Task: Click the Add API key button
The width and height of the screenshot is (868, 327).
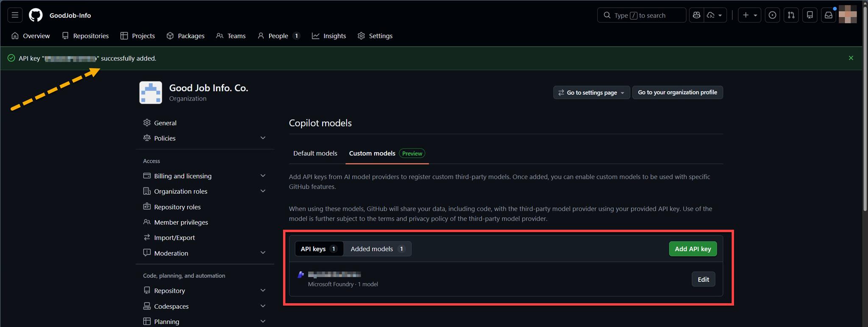Action: click(693, 249)
